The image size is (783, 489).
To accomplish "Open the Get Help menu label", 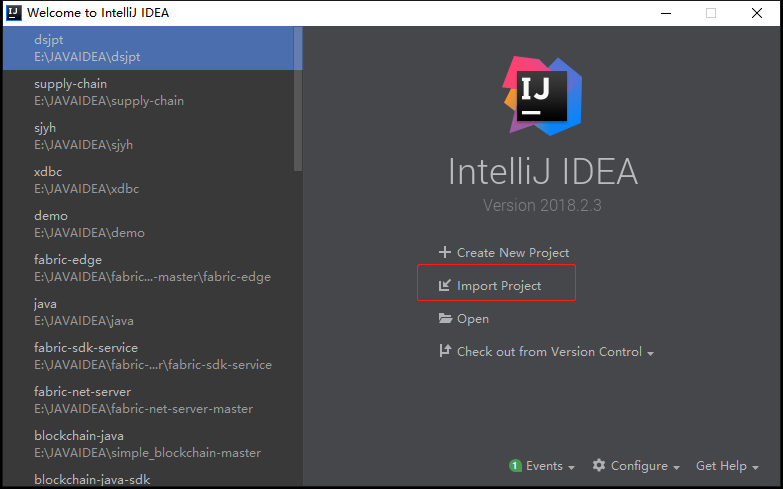I will pyautogui.click(x=722, y=466).
